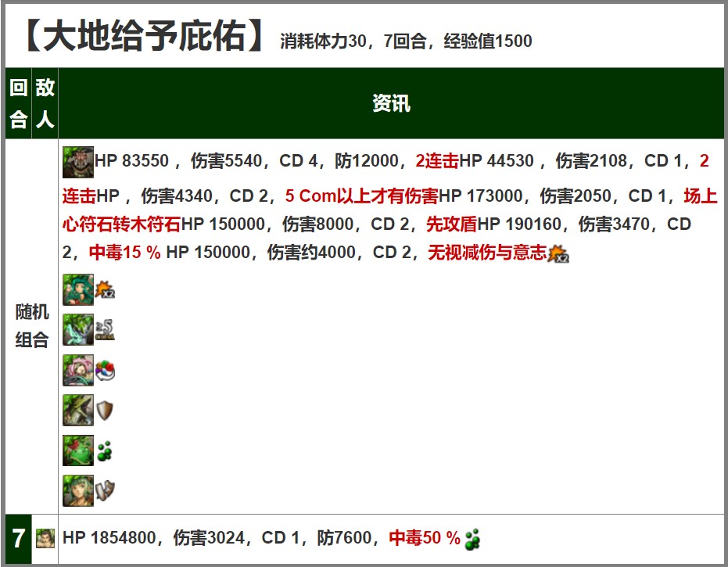Open the 先攻盾 skill link
The height and width of the screenshot is (567, 728).
tap(451, 224)
